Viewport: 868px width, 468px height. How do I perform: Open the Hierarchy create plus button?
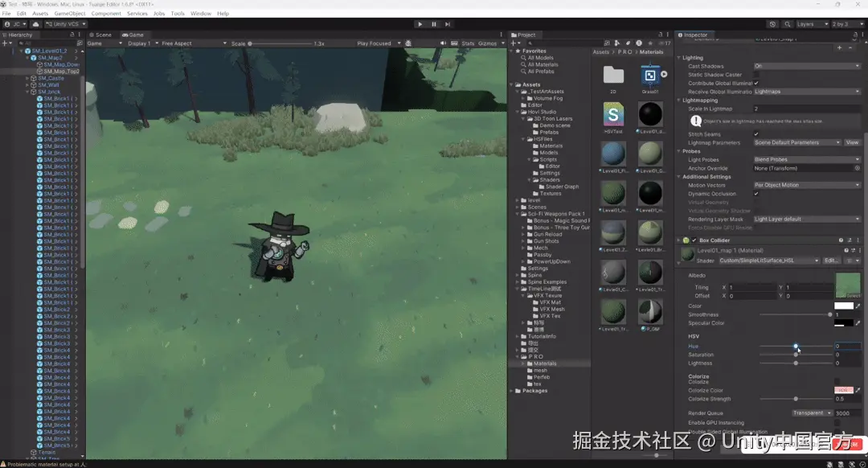tap(6, 43)
